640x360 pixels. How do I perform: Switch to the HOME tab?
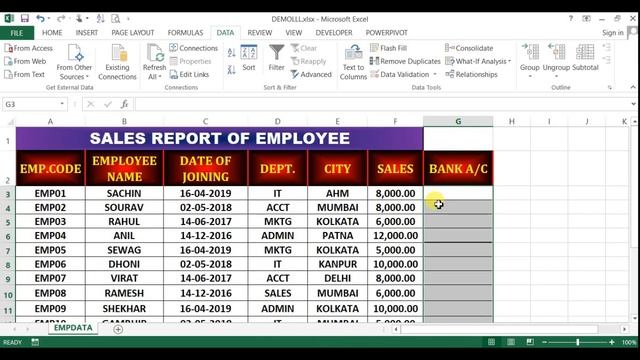52,33
